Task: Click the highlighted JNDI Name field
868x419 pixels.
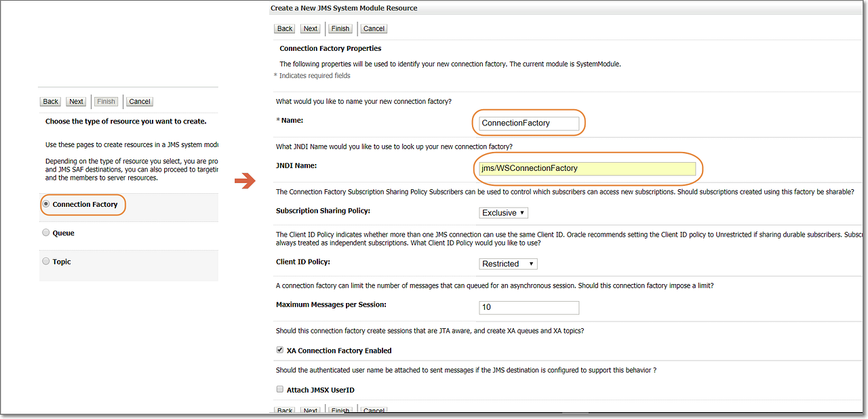Action: click(x=587, y=167)
